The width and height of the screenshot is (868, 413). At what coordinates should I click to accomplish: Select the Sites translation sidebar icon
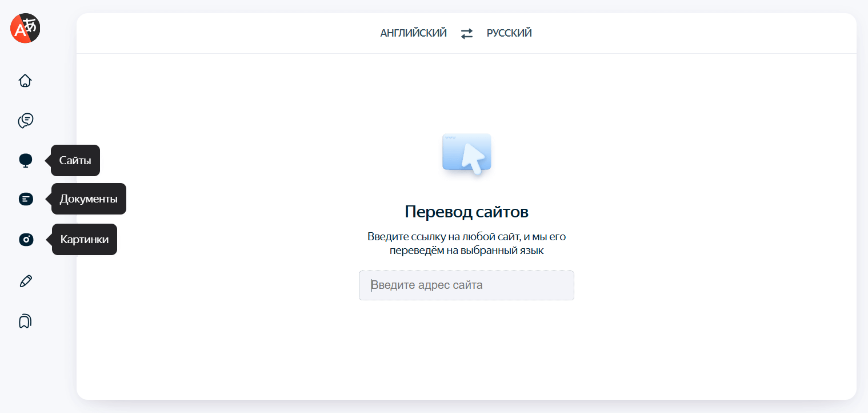[x=25, y=161]
